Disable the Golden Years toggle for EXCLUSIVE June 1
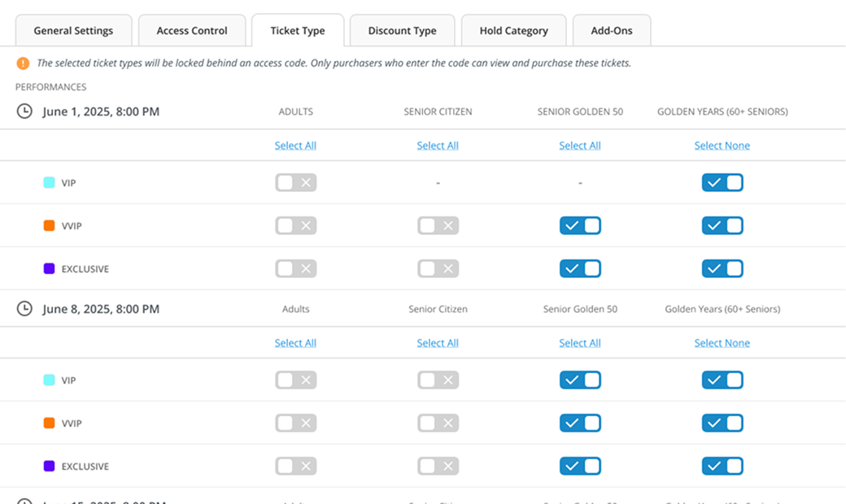Image resolution: width=846 pixels, height=504 pixels. click(x=722, y=268)
